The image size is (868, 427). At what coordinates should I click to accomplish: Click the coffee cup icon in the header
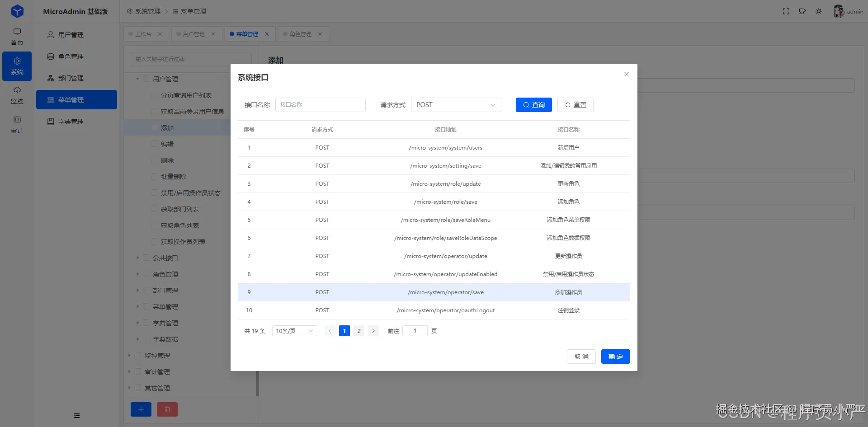pos(802,11)
